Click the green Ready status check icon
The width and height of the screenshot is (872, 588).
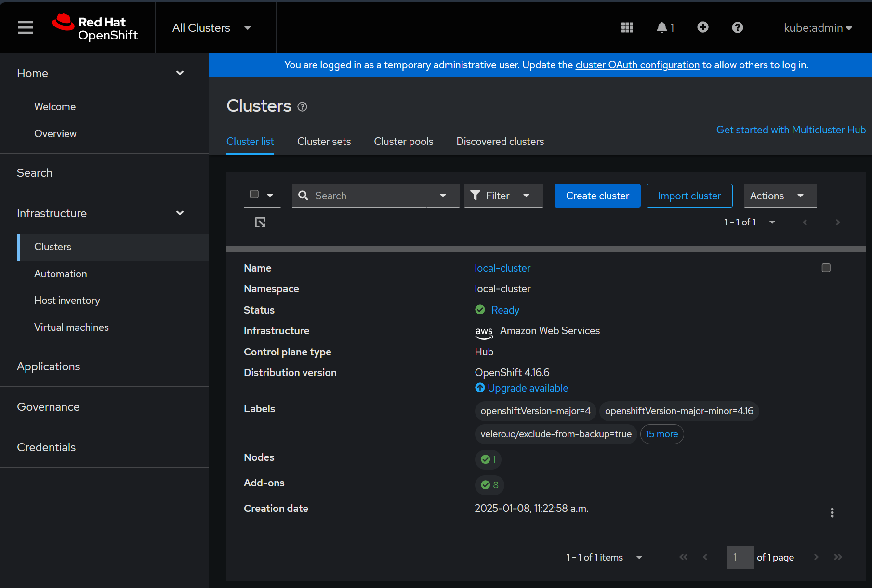pyautogui.click(x=480, y=310)
